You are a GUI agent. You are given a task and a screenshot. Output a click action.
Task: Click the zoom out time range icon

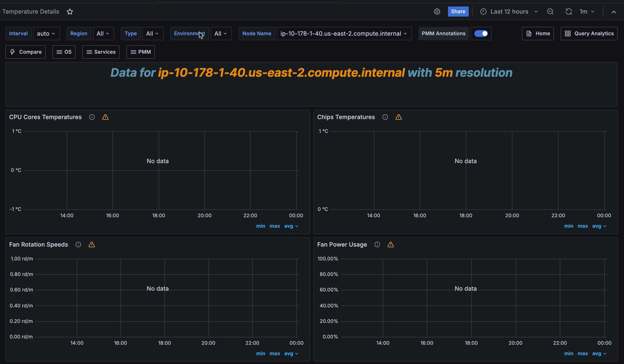point(550,12)
